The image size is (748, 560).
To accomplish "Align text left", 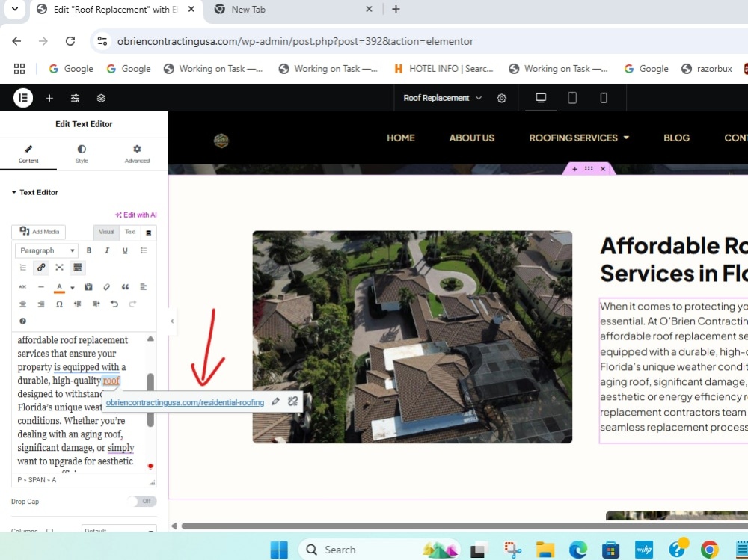I will point(144,286).
